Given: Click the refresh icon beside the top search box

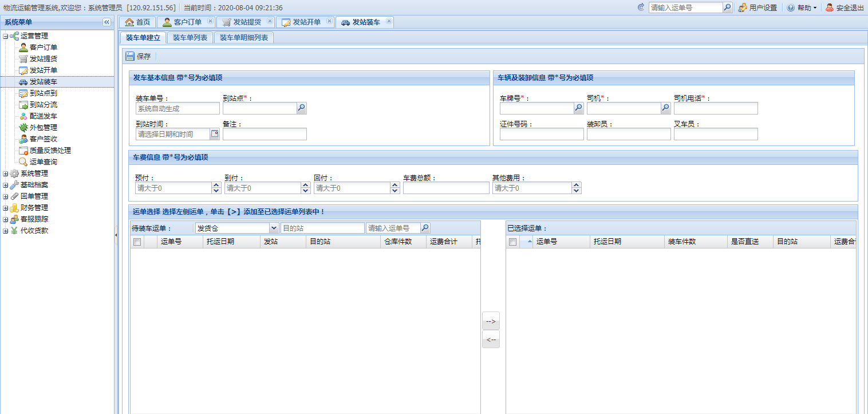Looking at the screenshot, I should 641,7.
